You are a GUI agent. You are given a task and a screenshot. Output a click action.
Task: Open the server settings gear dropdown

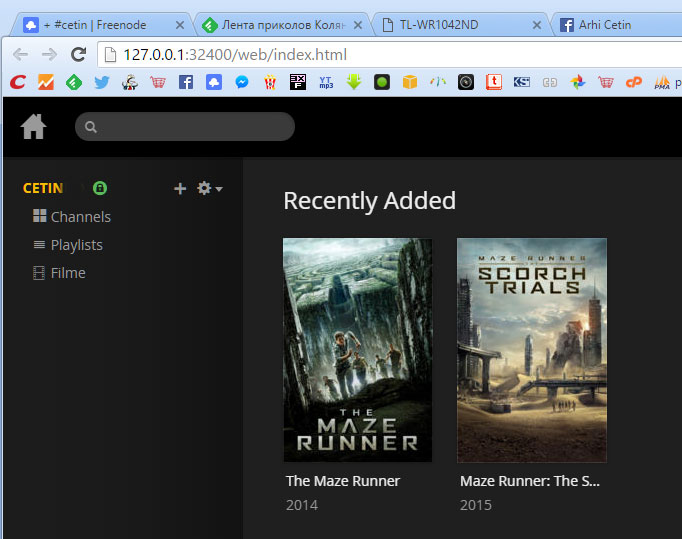pyautogui.click(x=210, y=188)
